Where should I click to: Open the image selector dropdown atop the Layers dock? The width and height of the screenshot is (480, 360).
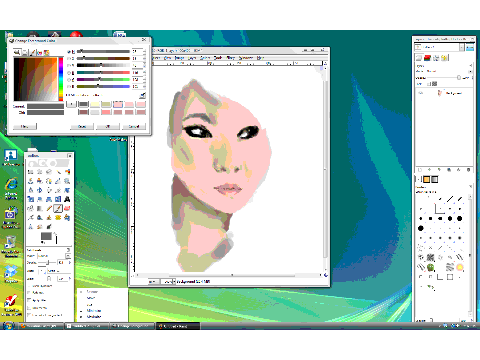click(439, 48)
